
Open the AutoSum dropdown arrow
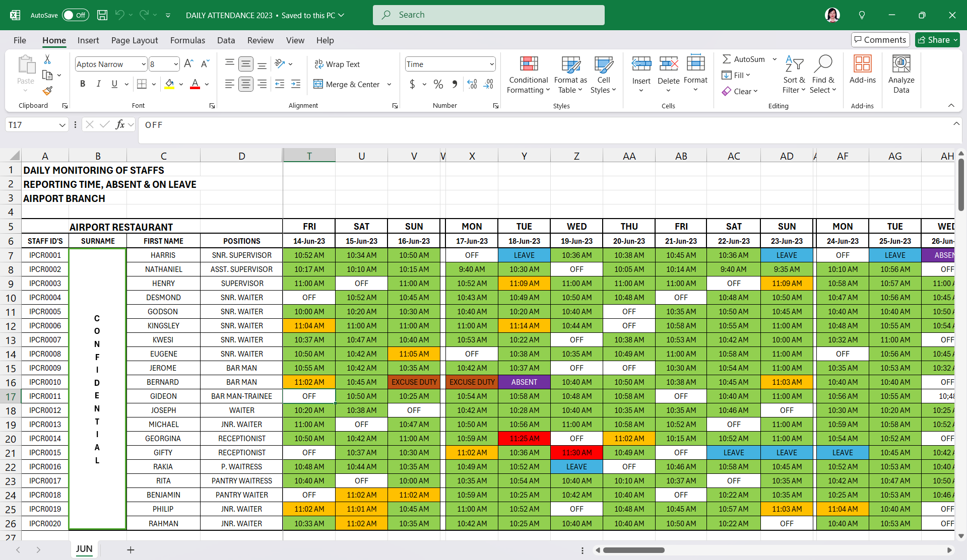pyautogui.click(x=775, y=59)
